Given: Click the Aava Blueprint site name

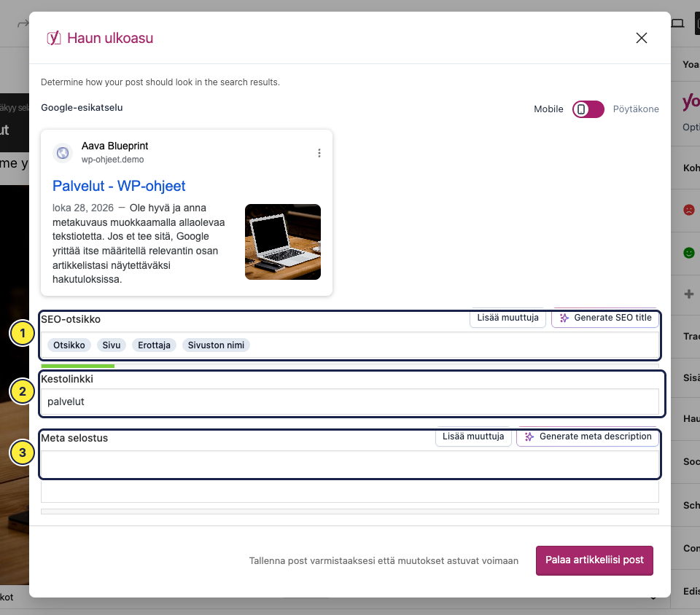Looking at the screenshot, I should 114,146.
